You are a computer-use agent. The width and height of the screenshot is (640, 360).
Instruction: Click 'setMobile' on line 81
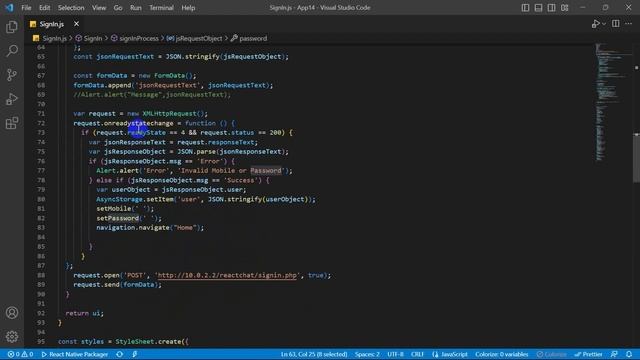(x=114, y=209)
